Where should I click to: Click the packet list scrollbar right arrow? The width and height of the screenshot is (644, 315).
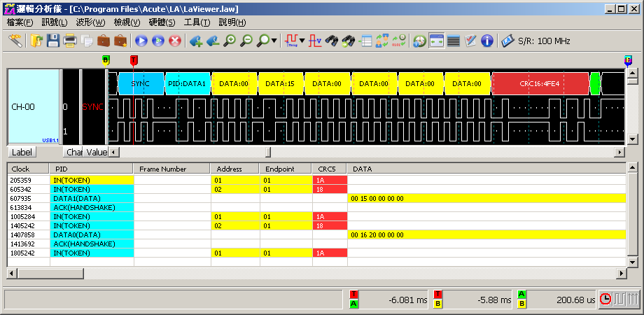622,273
